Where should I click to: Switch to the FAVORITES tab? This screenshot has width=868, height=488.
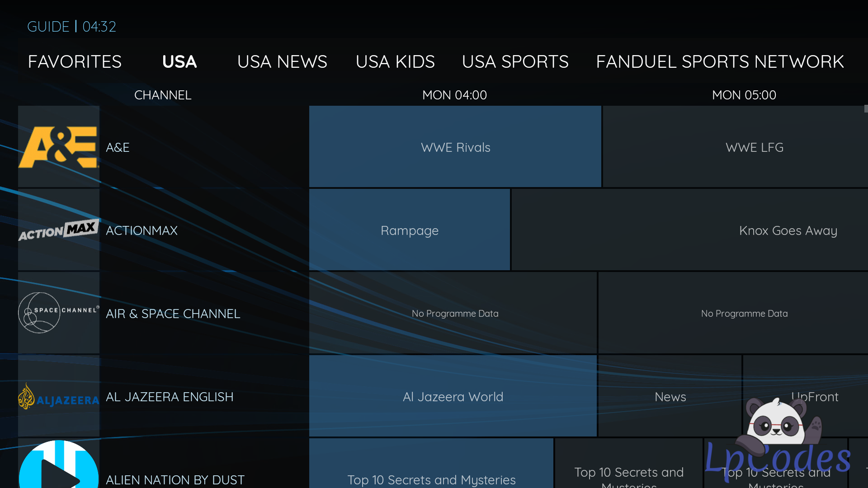click(x=75, y=61)
